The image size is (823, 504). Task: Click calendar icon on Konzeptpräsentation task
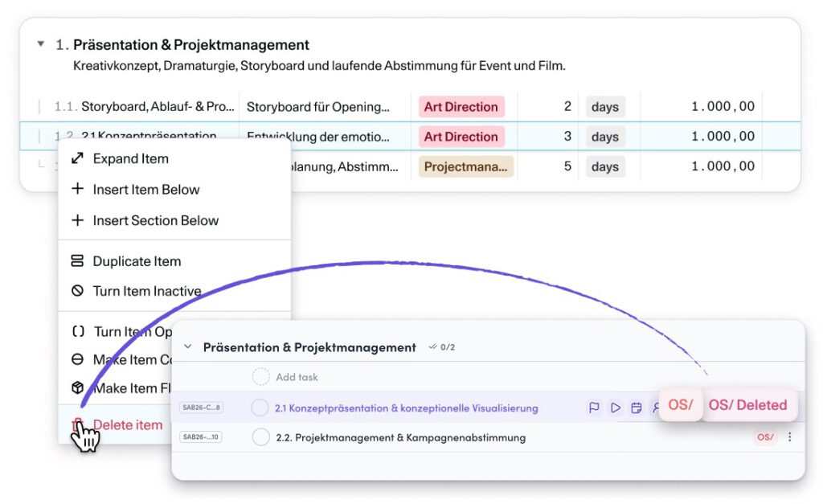pos(637,408)
